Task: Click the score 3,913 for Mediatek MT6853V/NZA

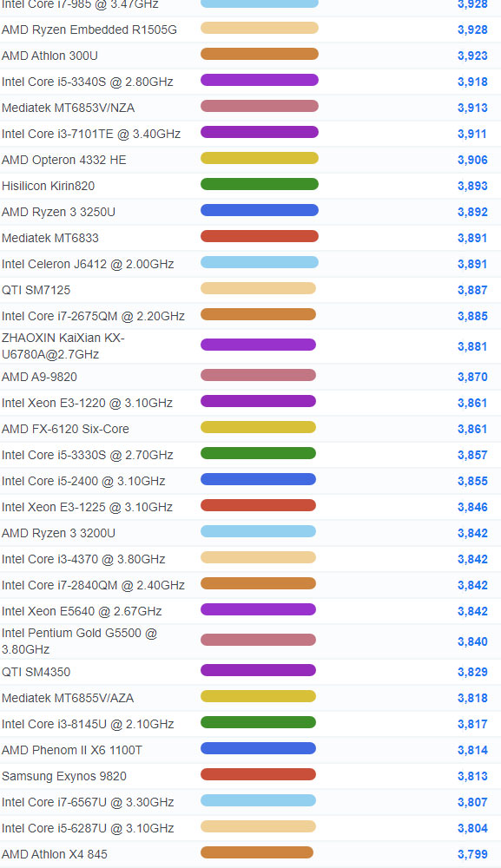Action: (472, 108)
